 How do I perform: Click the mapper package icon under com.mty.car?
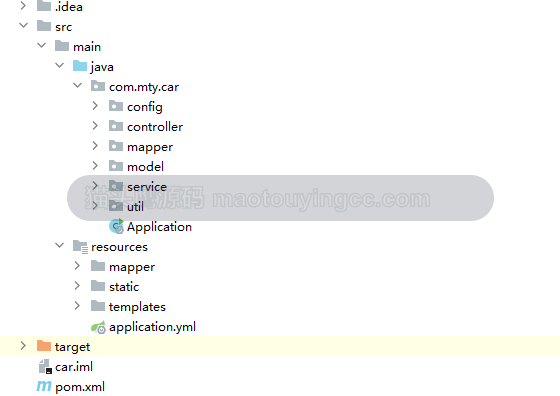click(x=116, y=146)
